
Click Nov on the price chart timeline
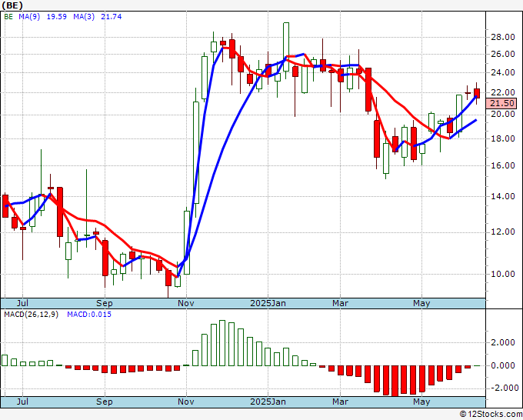186,303
